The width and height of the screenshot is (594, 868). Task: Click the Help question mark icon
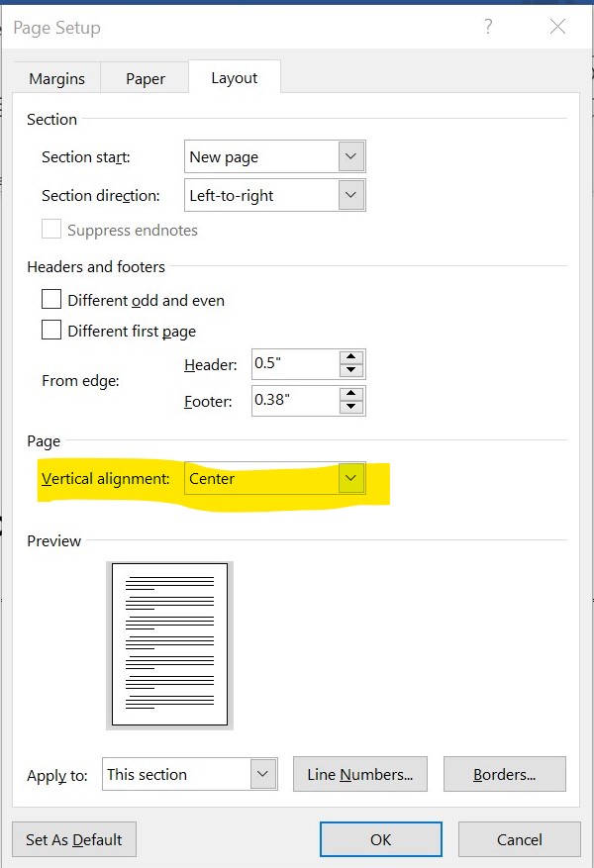tap(488, 28)
